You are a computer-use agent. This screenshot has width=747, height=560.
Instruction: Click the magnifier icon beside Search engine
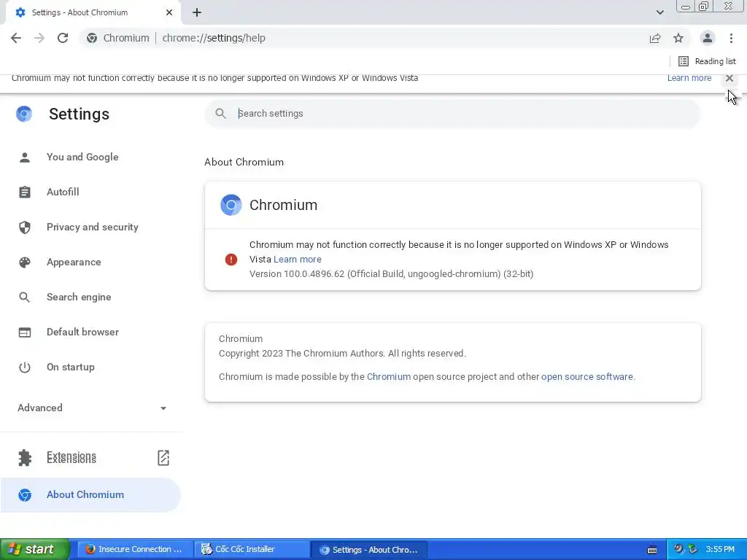[x=24, y=297]
